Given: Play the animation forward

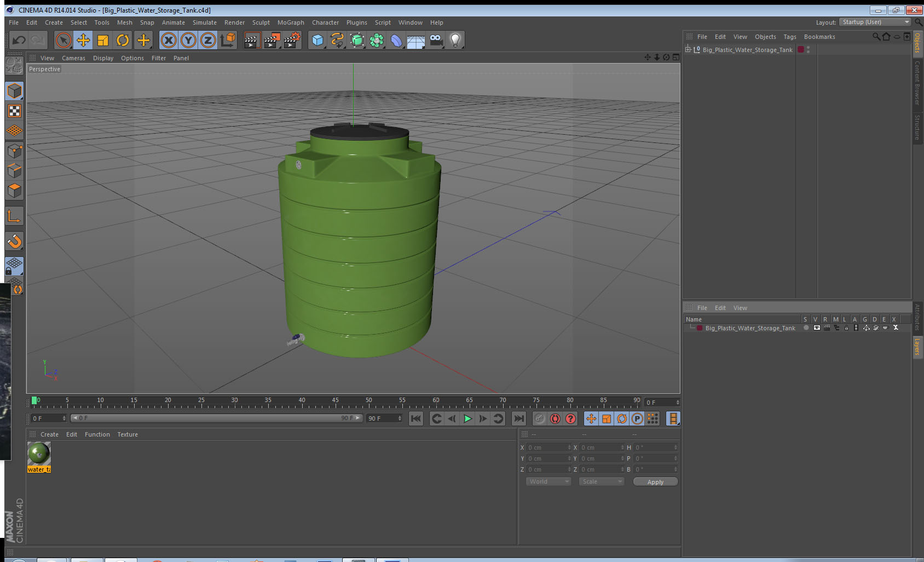Looking at the screenshot, I should tap(467, 418).
